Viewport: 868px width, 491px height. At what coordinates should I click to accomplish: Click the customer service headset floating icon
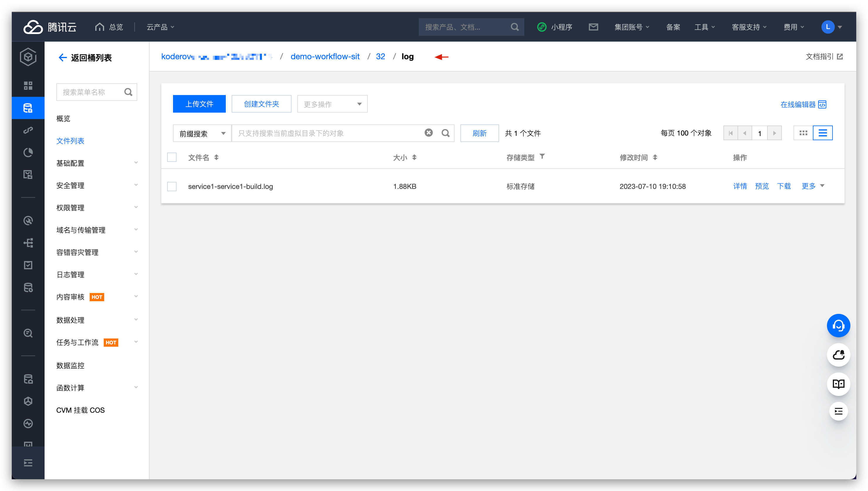[x=838, y=325]
